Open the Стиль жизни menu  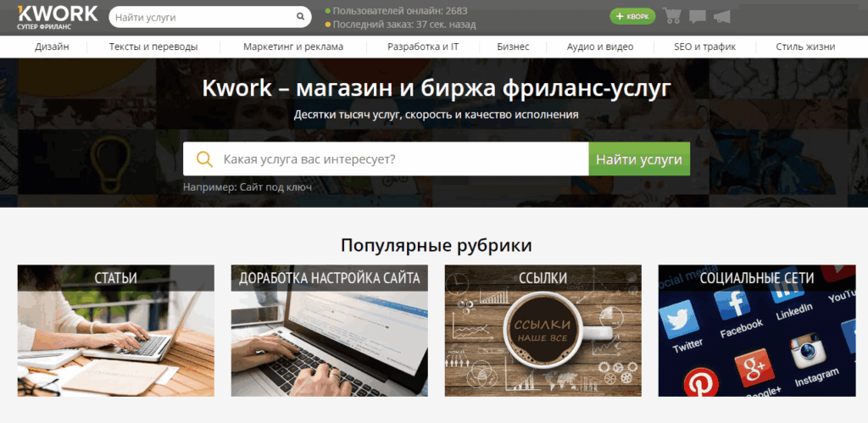tap(805, 47)
